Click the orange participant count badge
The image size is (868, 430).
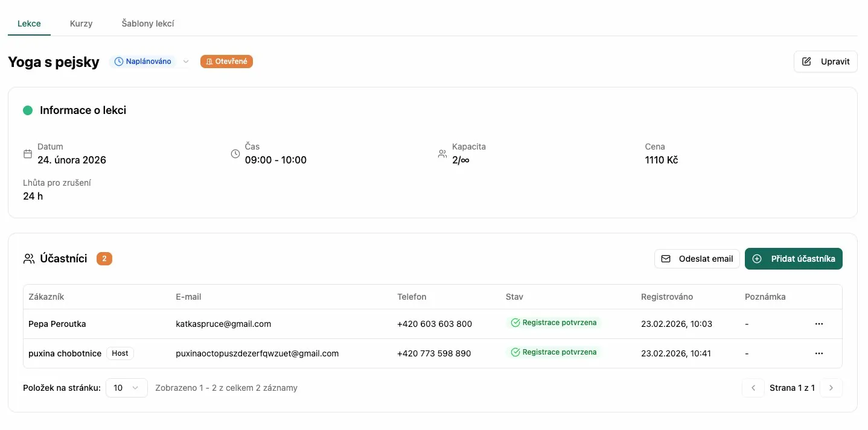tap(104, 259)
